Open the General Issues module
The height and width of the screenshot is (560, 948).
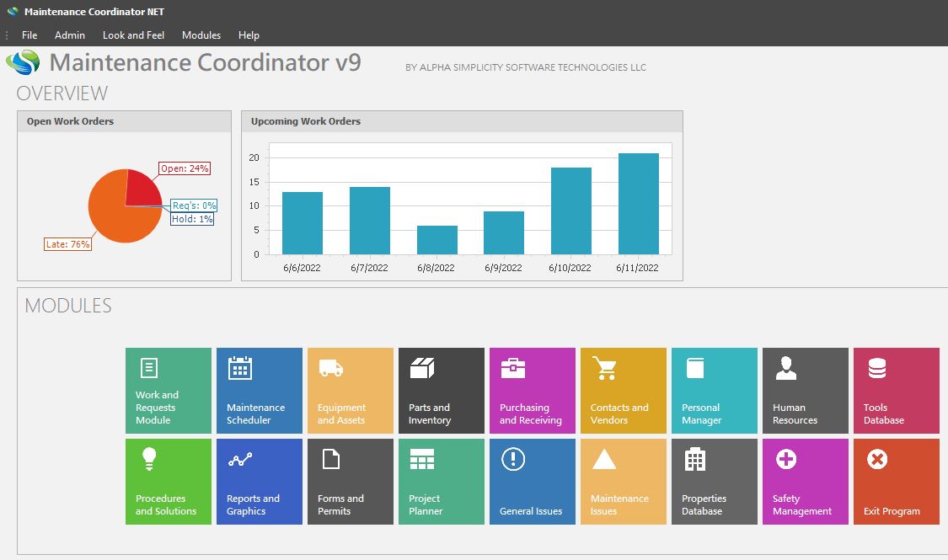click(532, 481)
